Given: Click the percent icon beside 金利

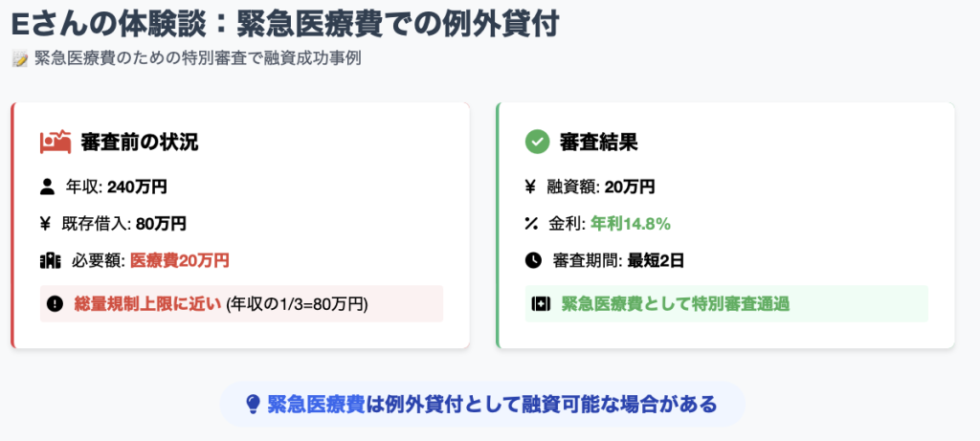Looking at the screenshot, I should pyautogui.click(x=531, y=224).
